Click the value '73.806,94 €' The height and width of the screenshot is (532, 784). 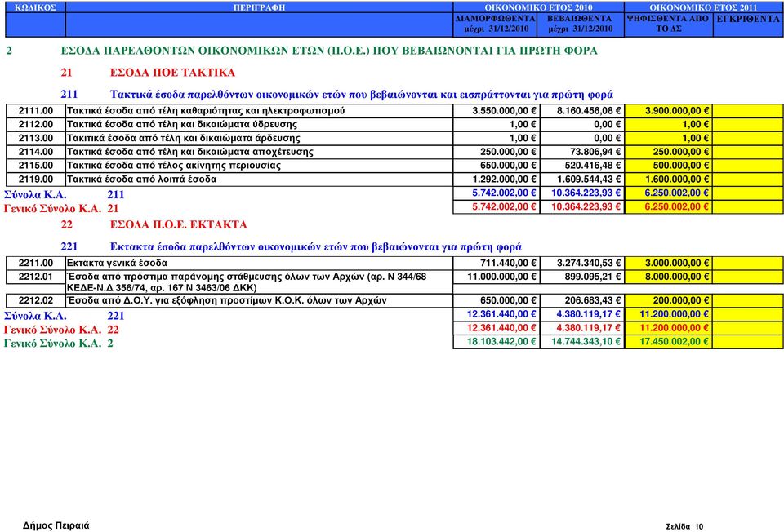tap(595, 152)
